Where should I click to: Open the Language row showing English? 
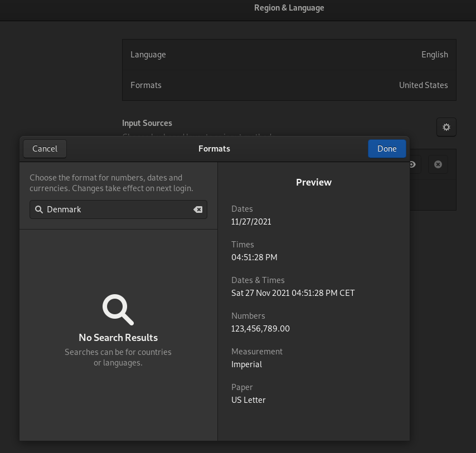coord(289,55)
